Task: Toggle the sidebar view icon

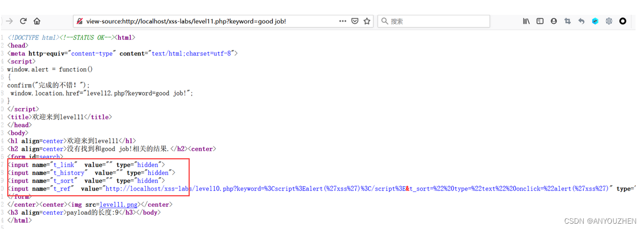Action: 540,21
